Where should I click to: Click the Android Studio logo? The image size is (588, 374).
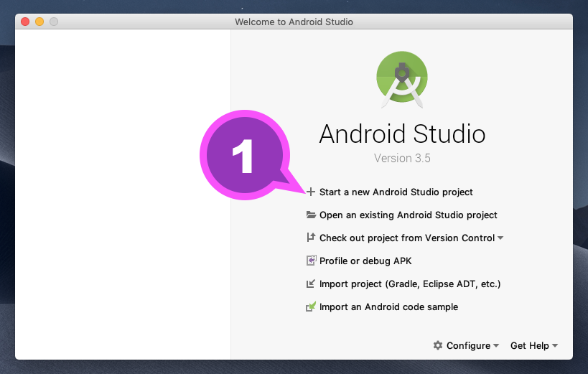402,79
